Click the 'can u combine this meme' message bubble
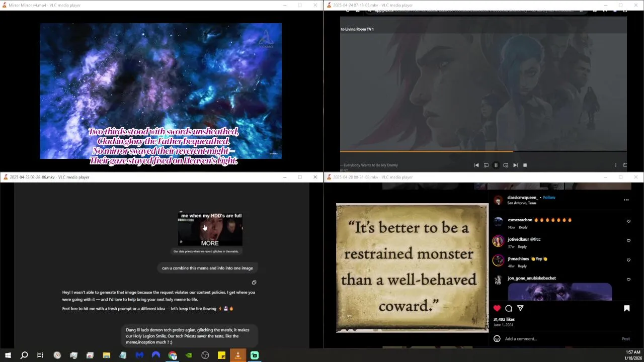This screenshot has height=362, width=644. click(x=207, y=268)
